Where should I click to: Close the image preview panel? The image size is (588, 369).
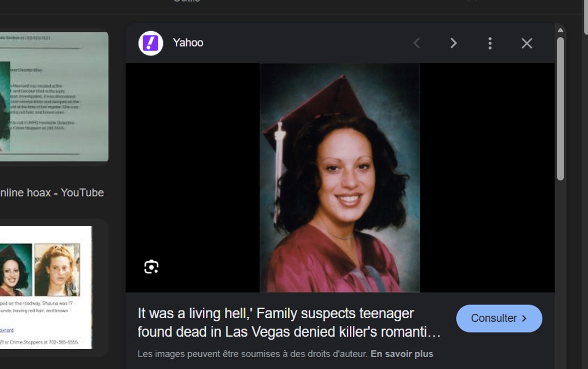coord(527,43)
